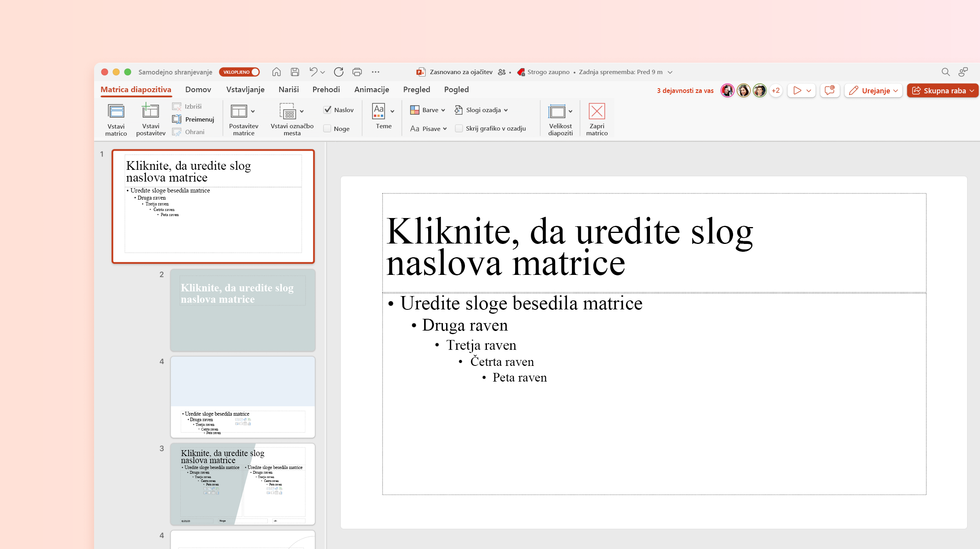The image size is (980, 549).
Task: Expand the undo history dropdown arrow
Action: [x=323, y=72]
